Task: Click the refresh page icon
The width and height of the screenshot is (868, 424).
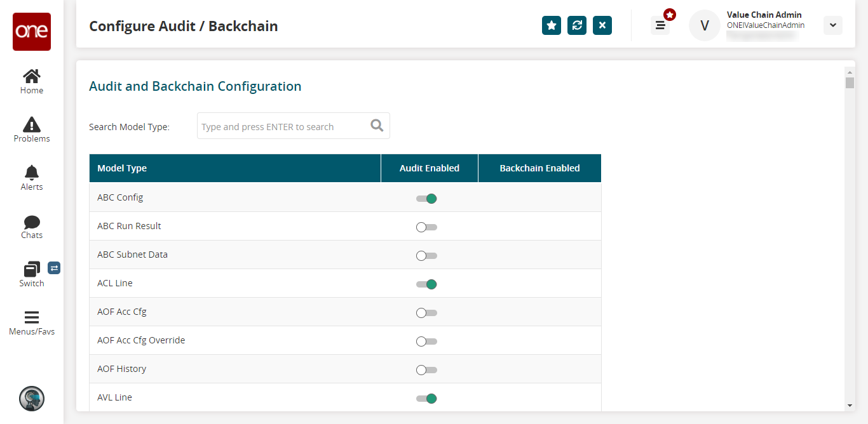Action: click(577, 25)
